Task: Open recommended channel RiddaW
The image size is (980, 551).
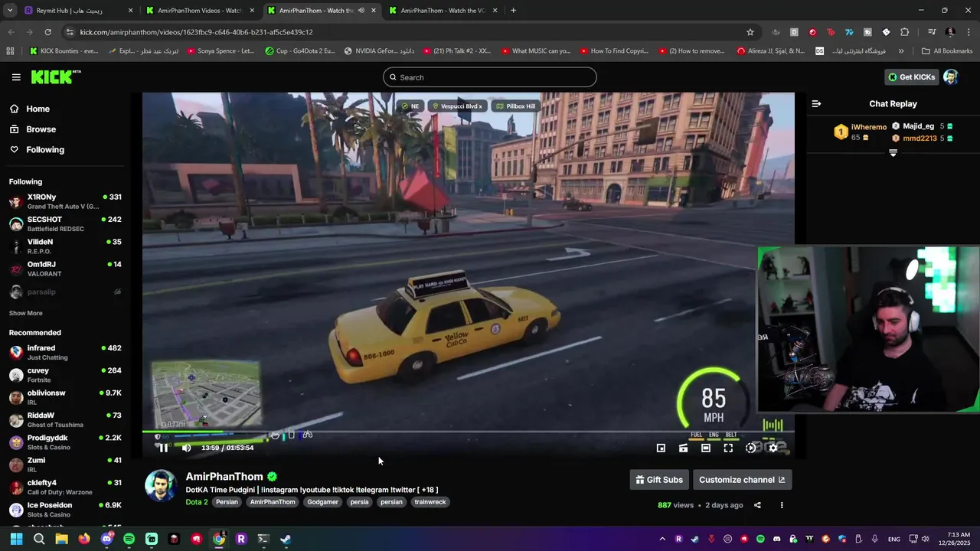Action: point(65,419)
